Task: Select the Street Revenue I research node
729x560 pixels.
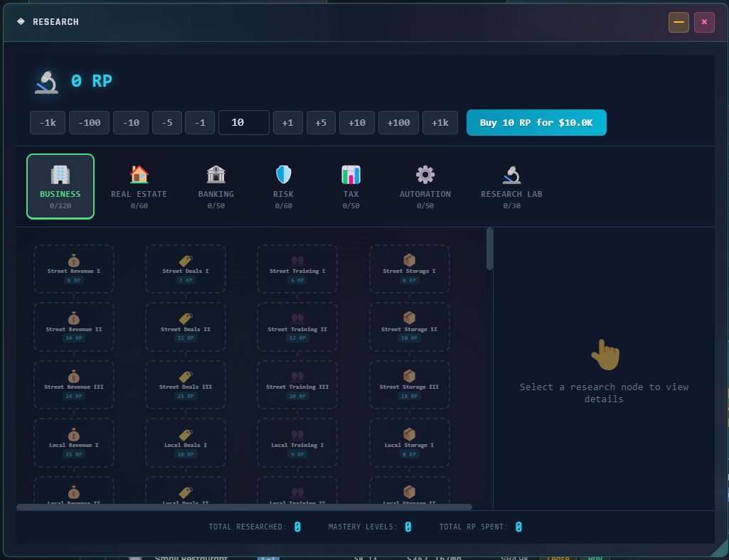Action: pos(74,269)
